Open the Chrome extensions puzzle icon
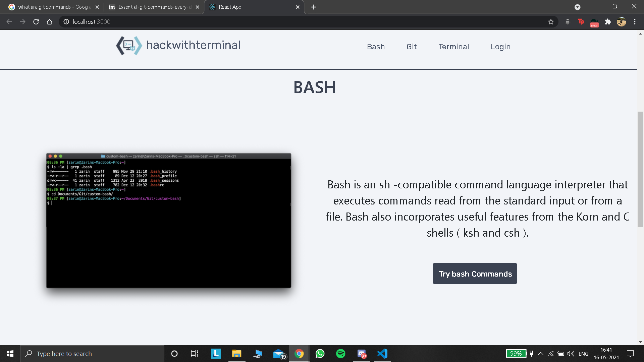The image size is (644, 362). pyautogui.click(x=608, y=22)
